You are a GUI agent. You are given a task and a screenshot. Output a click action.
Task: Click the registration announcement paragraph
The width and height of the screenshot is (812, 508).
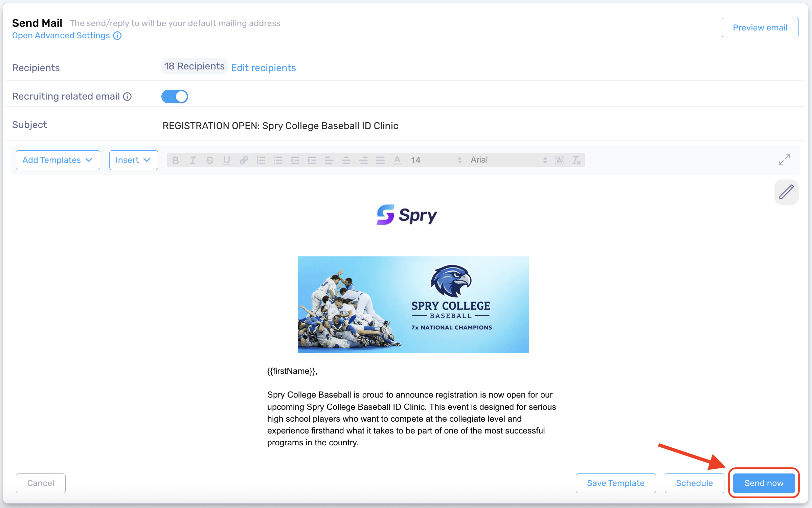(x=412, y=419)
